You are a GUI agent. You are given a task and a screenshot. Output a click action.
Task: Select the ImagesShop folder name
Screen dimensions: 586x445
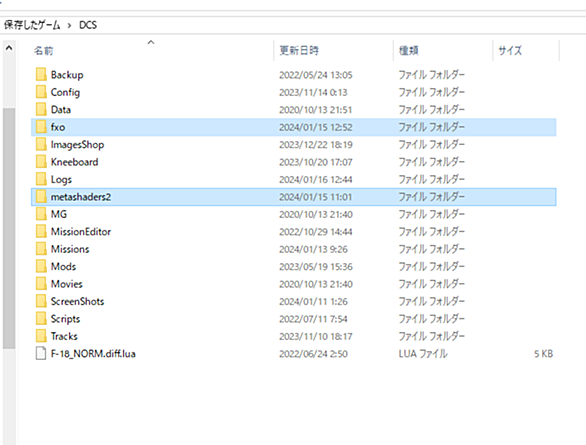tap(77, 144)
